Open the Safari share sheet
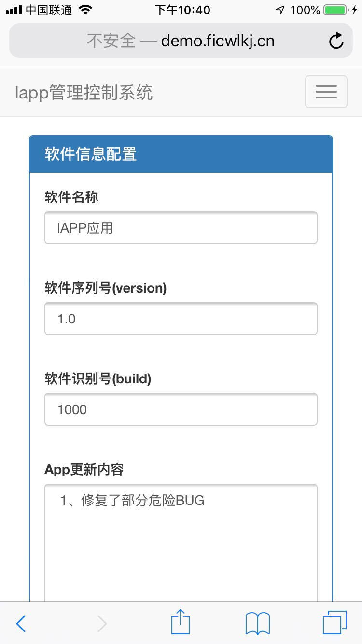The height and width of the screenshot is (644, 362). pyautogui.click(x=181, y=622)
